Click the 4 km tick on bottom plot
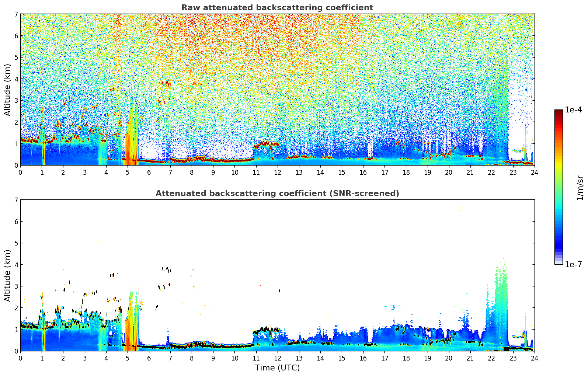Screen dimensions: 588x376 (x=16, y=265)
